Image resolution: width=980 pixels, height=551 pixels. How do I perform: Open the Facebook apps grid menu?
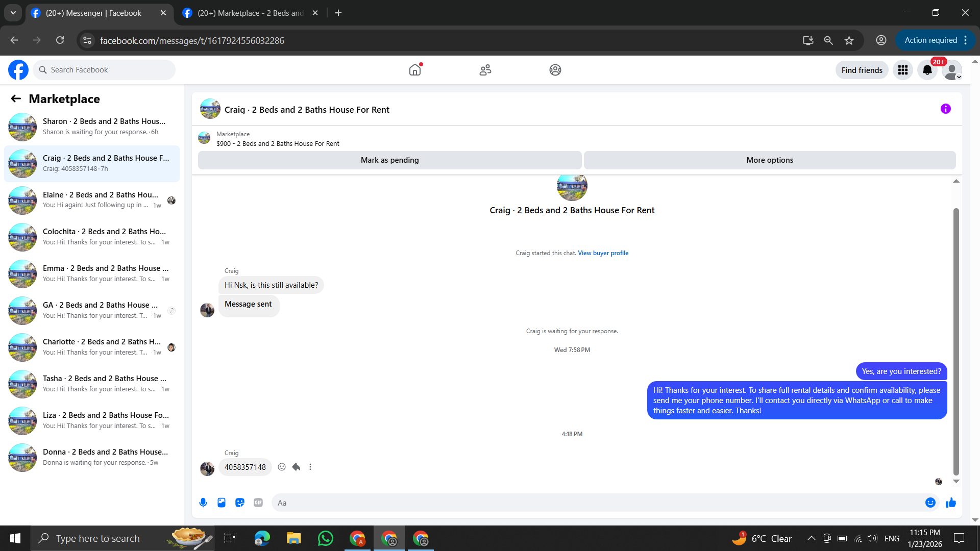(x=902, y=70)
